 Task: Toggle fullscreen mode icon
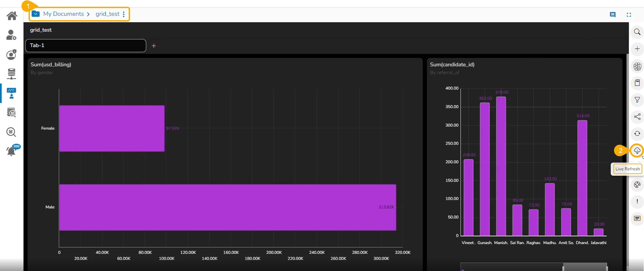coord(629,15)
